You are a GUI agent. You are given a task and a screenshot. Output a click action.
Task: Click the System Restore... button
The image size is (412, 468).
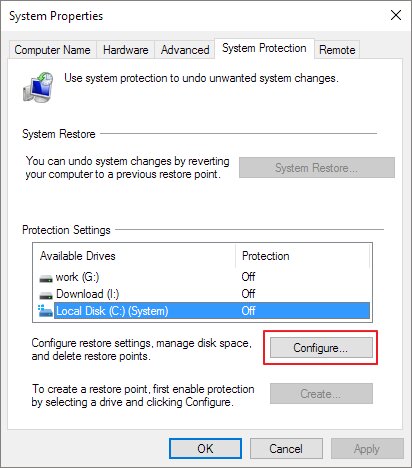(317, 168)
